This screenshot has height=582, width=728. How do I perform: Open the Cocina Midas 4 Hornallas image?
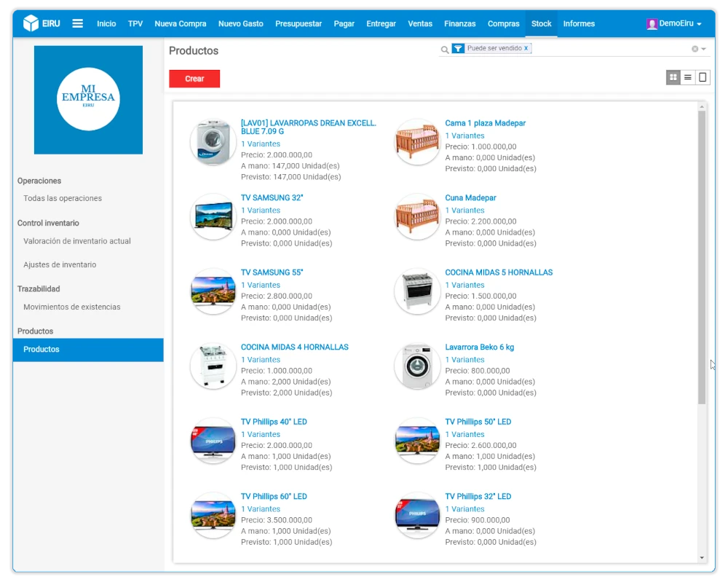(x=213, y=366)
